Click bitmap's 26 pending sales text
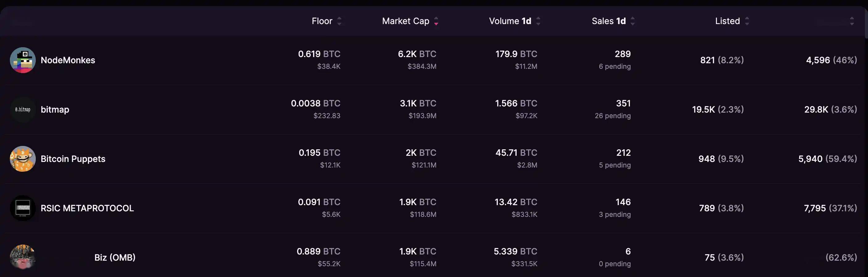 (612, 116)
